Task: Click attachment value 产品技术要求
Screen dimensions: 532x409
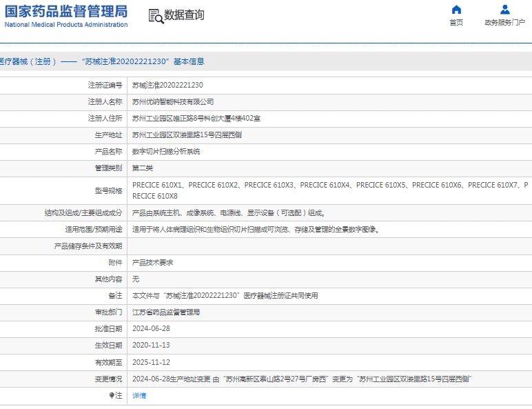Action: coord(153,263)
